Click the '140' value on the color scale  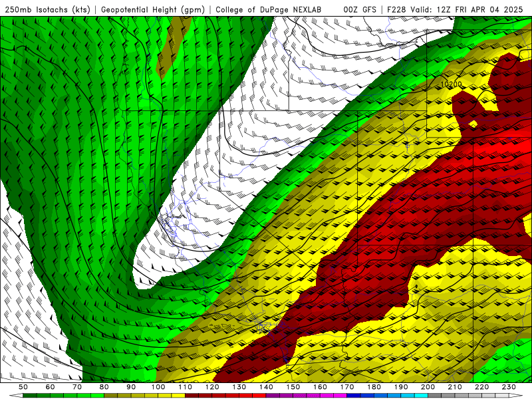[266, 387]
